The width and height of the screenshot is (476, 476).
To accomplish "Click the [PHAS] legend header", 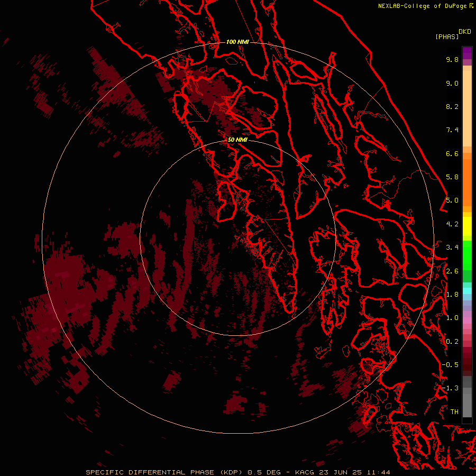I will [447, 36].
